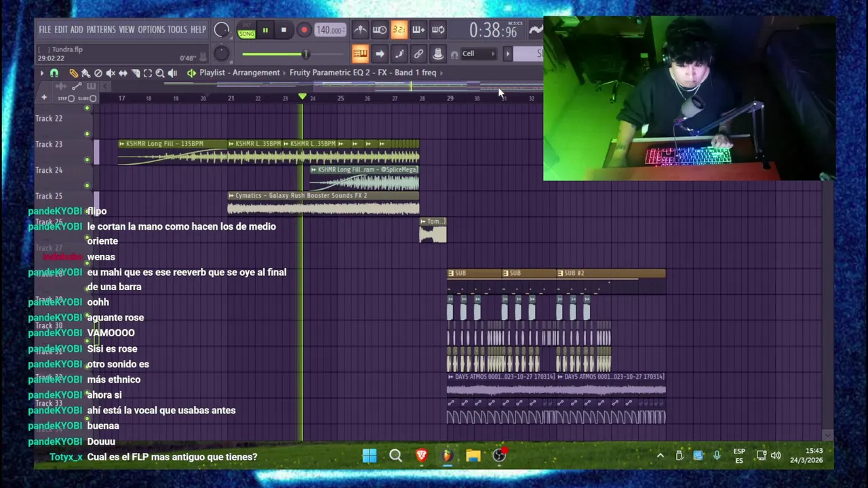Open the TOOLS menu
This screenshot has width=868, height=488.
pyautogui.click(x=177, y=30)
